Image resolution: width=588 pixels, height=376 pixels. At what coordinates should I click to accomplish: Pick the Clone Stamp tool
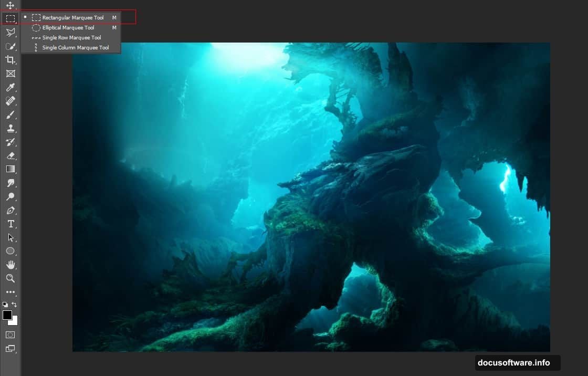click(x=10, y=128)
